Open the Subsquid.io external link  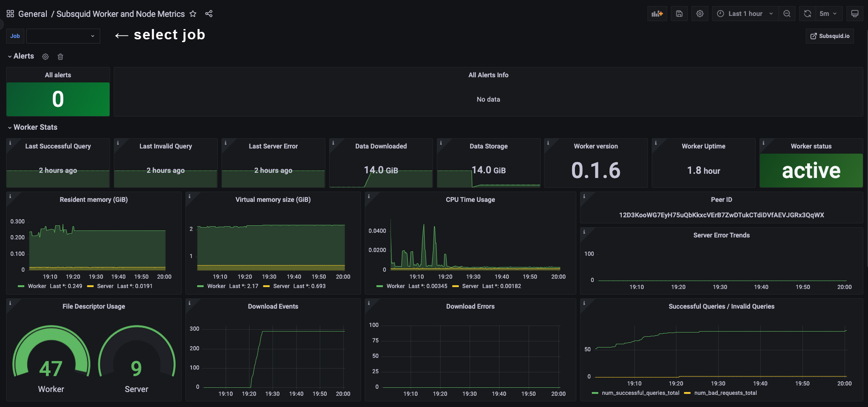click(830, 36)
